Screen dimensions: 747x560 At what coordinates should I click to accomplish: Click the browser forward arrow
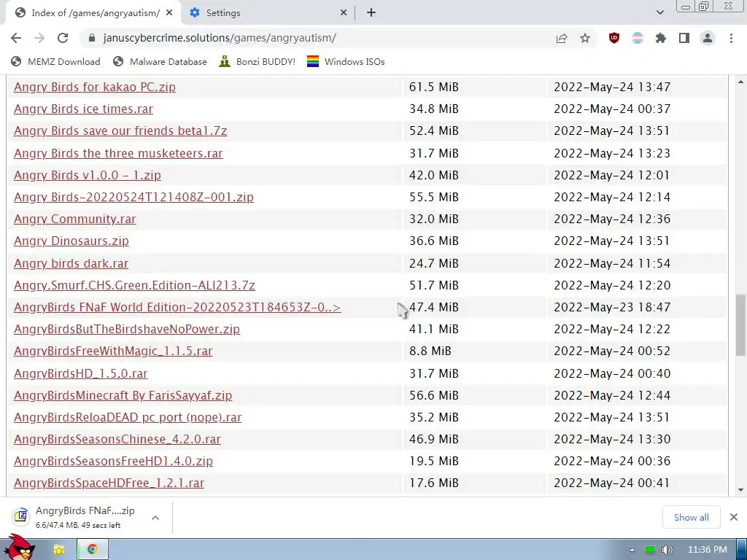(39, 38)
